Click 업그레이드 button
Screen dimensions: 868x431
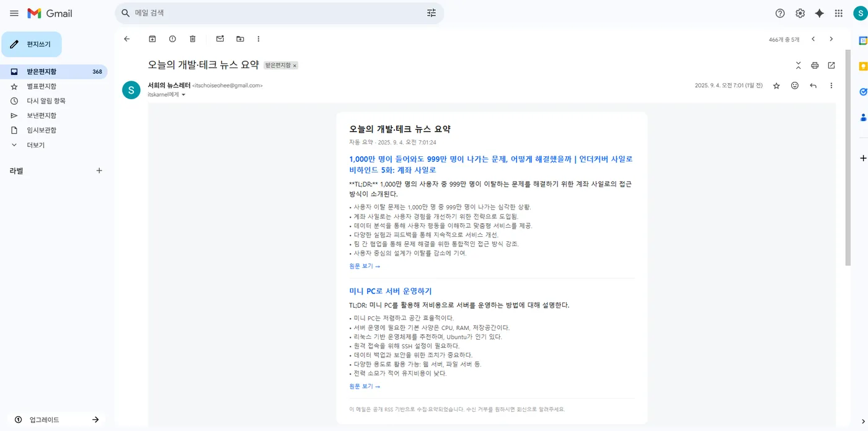click(x=56, y=420)
